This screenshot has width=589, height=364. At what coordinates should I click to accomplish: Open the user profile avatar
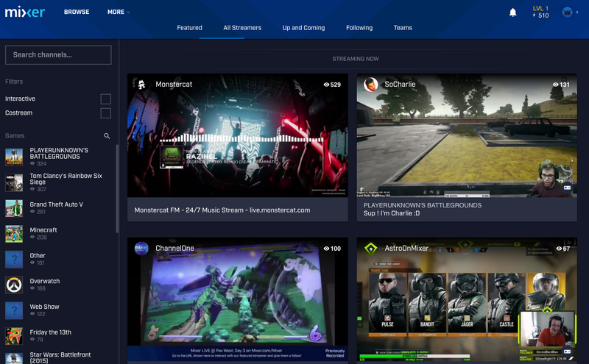coord(568,13)
